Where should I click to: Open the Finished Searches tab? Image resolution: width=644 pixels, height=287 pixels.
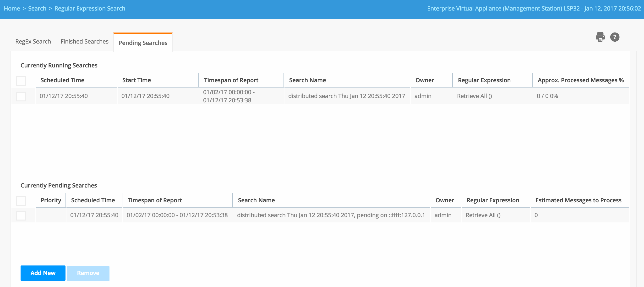click(x=84, y=42)
